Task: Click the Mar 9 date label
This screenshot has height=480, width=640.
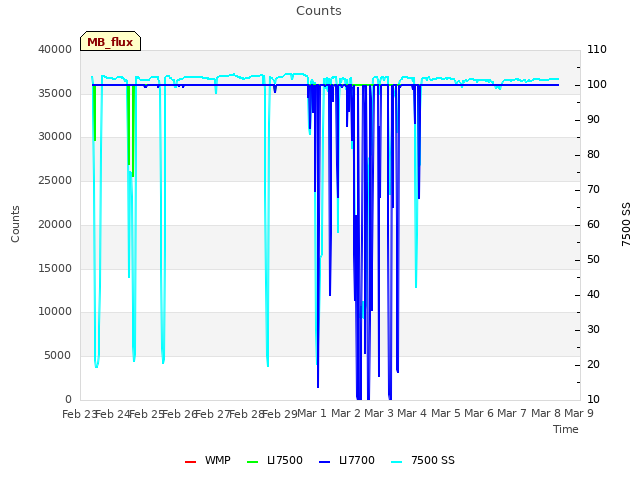Action: click(579, 413)
